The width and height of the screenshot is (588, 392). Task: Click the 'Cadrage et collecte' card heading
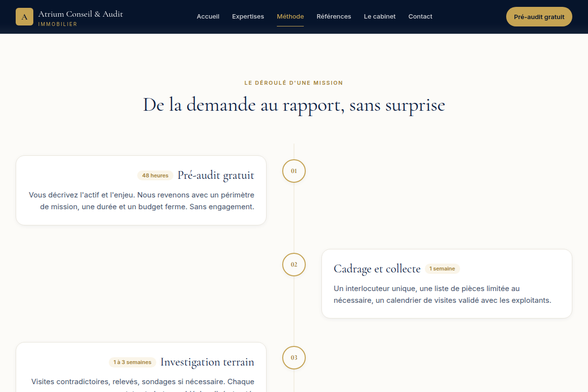(377, 269)
